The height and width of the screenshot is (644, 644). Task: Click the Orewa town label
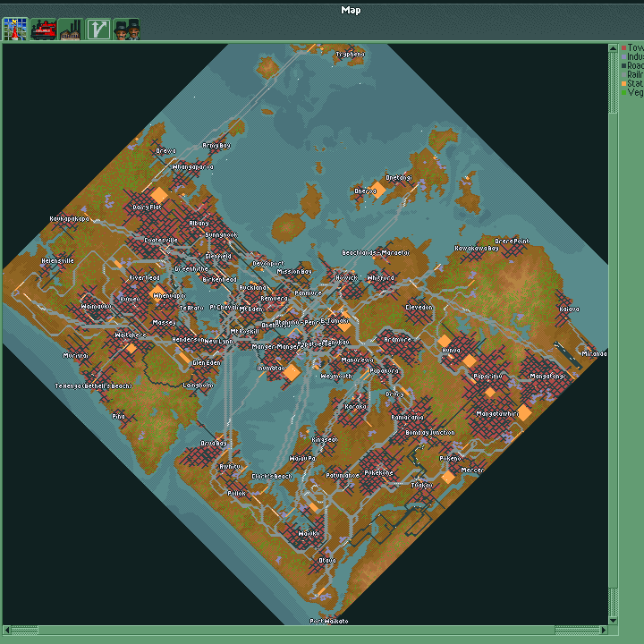[x=165, y=151]
